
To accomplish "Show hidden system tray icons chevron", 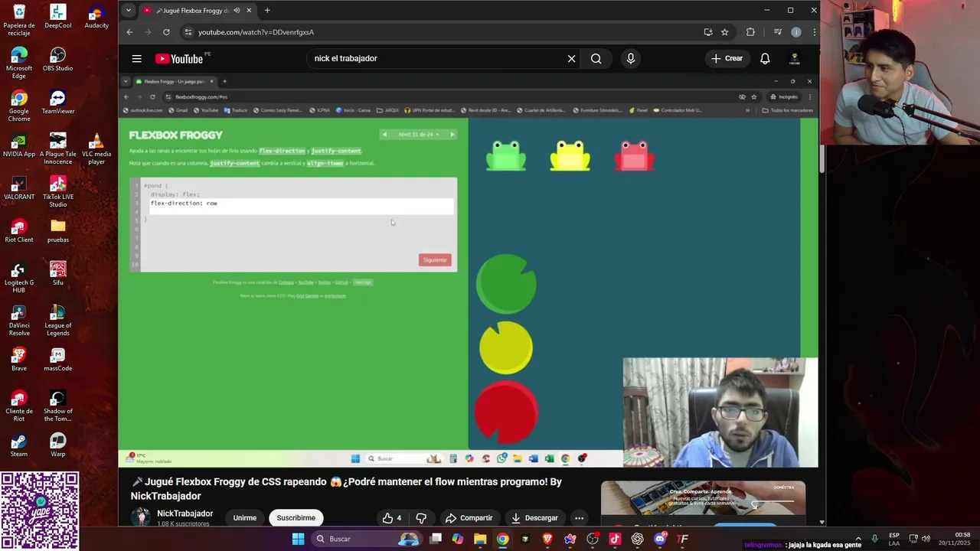I will 857,539.
